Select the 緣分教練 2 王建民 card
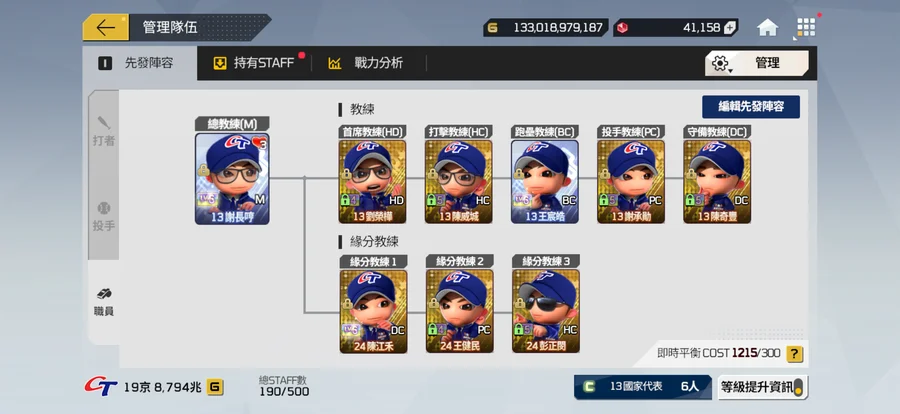Image resolution: width=900 pixels, height=414 pixels. pyautogui.click(x=459, y=311)
